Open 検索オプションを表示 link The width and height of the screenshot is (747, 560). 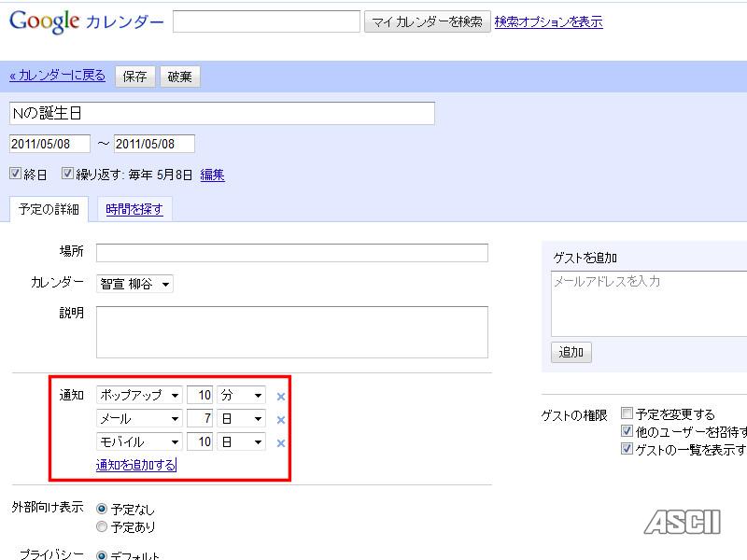click(x=548, y=21)
